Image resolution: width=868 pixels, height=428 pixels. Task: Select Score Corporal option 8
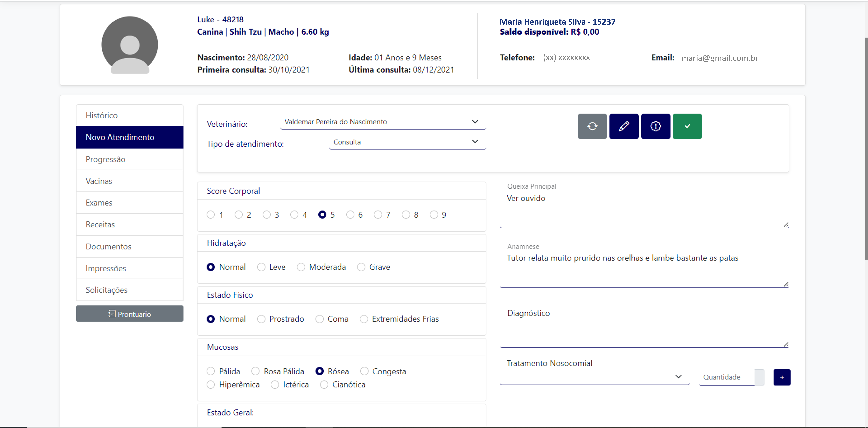tap(406, 215)
